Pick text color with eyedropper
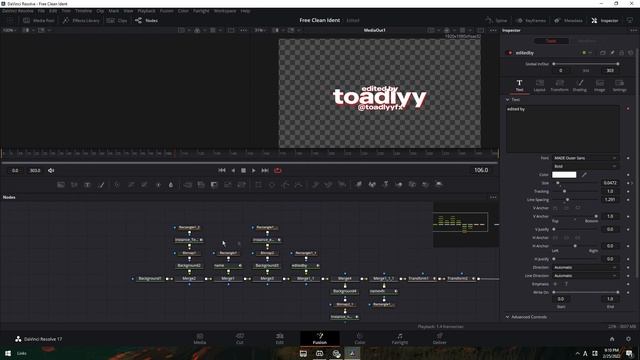 [584, 175]
